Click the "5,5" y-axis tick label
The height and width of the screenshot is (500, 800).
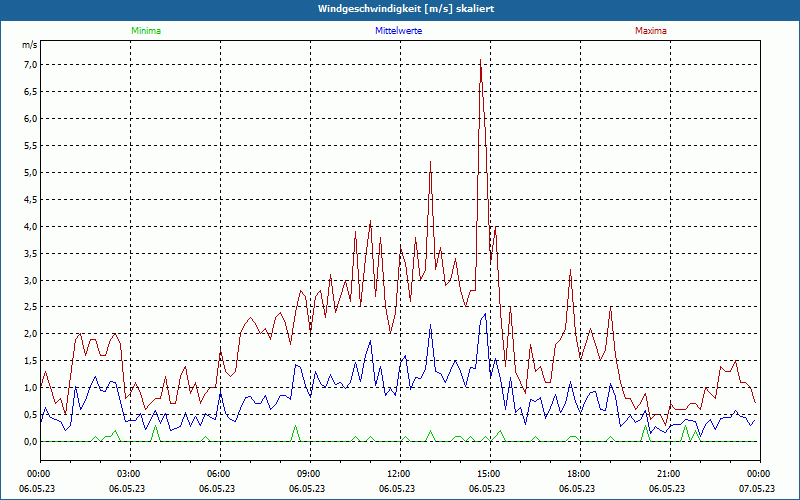point(31,145)
